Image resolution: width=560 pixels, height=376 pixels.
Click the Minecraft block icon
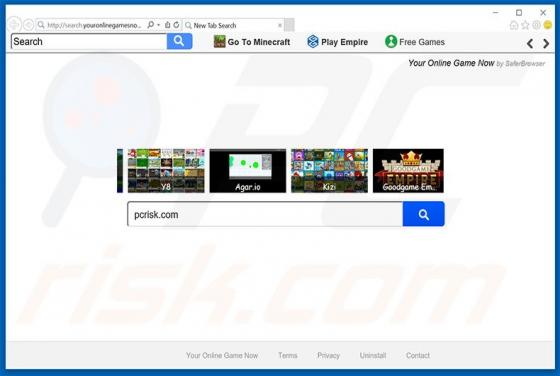(x=219, y=42)
